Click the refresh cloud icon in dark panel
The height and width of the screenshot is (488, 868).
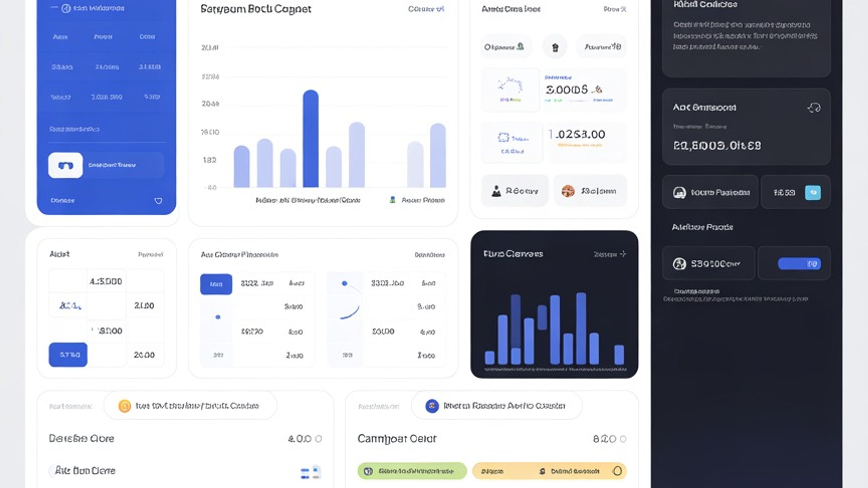click(x=814, y=108)
